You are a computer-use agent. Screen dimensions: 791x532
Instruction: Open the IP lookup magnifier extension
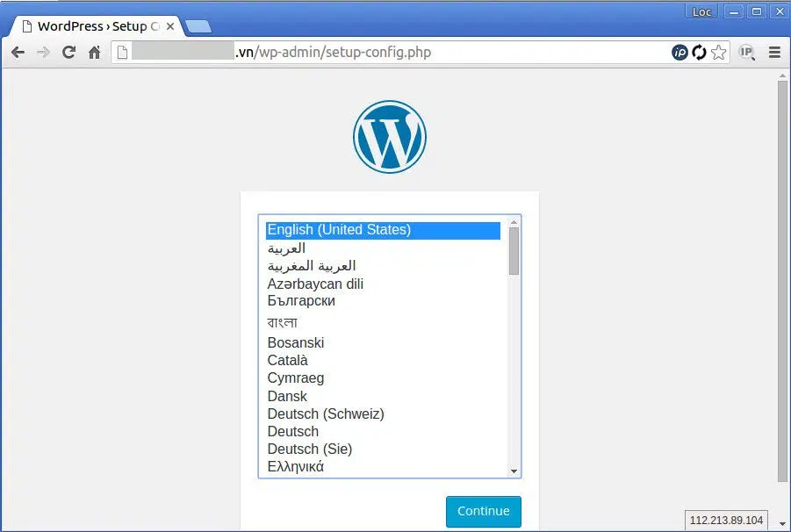(x=746, y=52)
